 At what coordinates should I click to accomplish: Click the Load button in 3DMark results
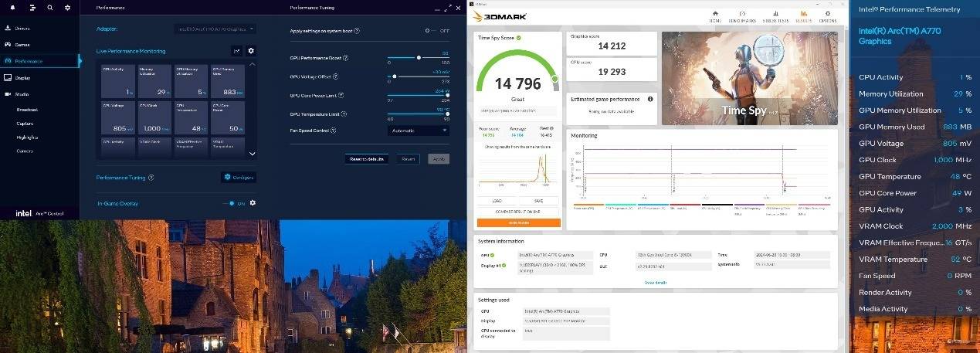(498, 200)
